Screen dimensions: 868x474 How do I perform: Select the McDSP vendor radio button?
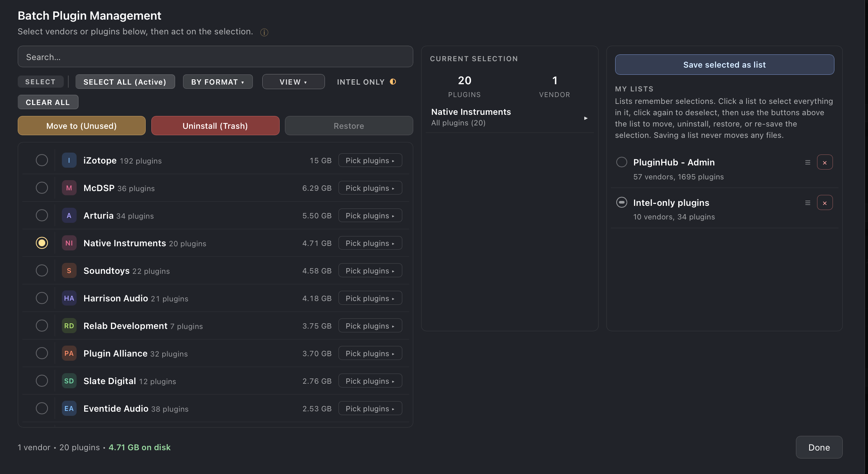coord(42,188)
